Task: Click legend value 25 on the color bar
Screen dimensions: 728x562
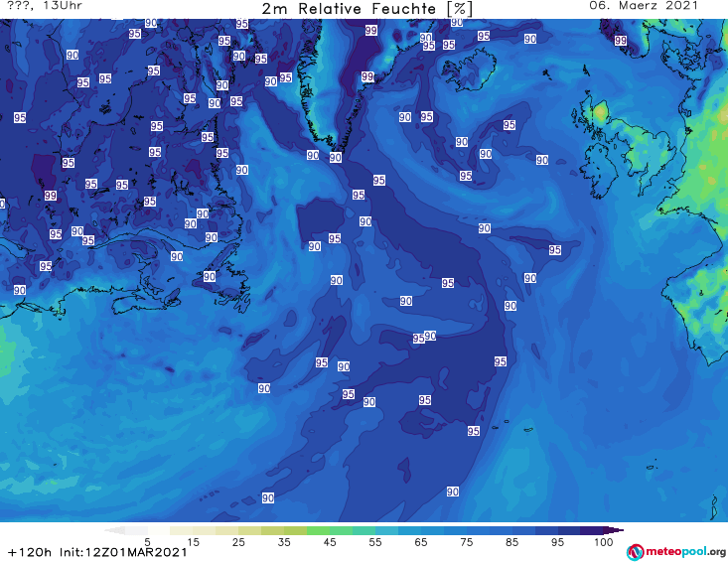Action: pyautogui.click(x=238, y=542)
